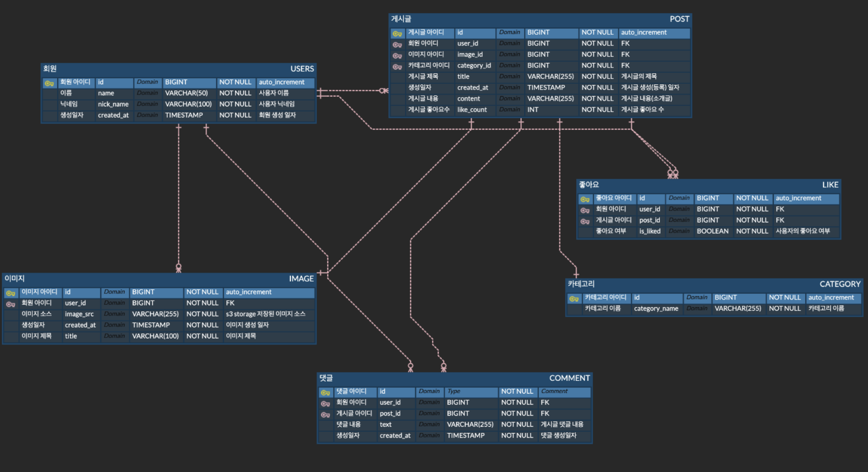Click VARCHAR(100) type of IMAGE title
Image resolution: width=868 pixels, height=472 pixels.
(x=155, y=336)
